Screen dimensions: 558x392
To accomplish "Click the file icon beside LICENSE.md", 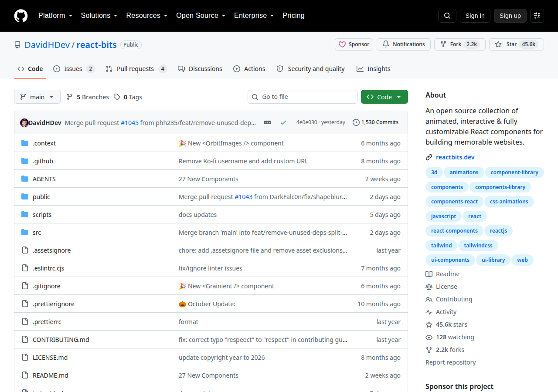I will pyautogui.click(x=25, y=358).
